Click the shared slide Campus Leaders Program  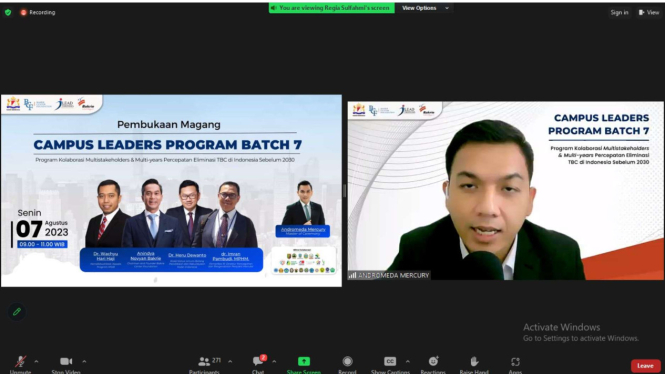click(171, 190)
